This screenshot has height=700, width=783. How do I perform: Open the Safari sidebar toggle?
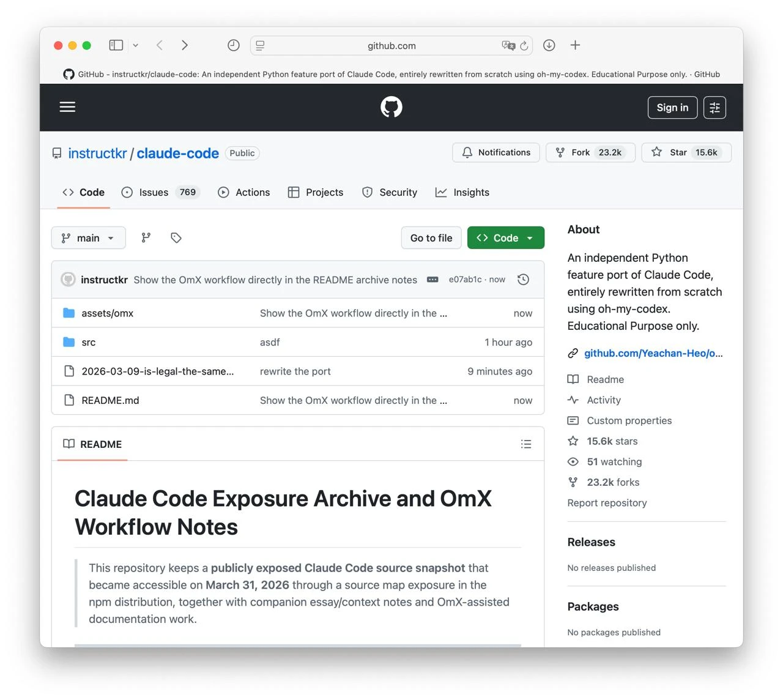116,45
